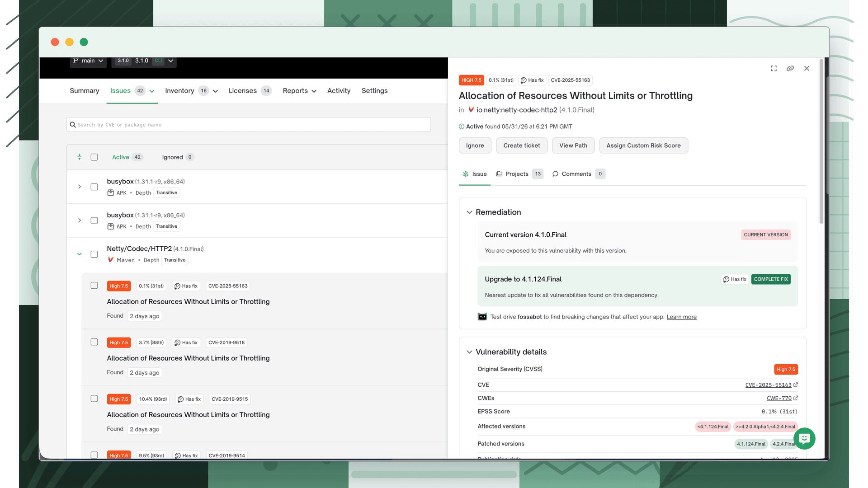Click the folder icon on Projects tab
Screen dimensions: 868x488
(499, 174)
